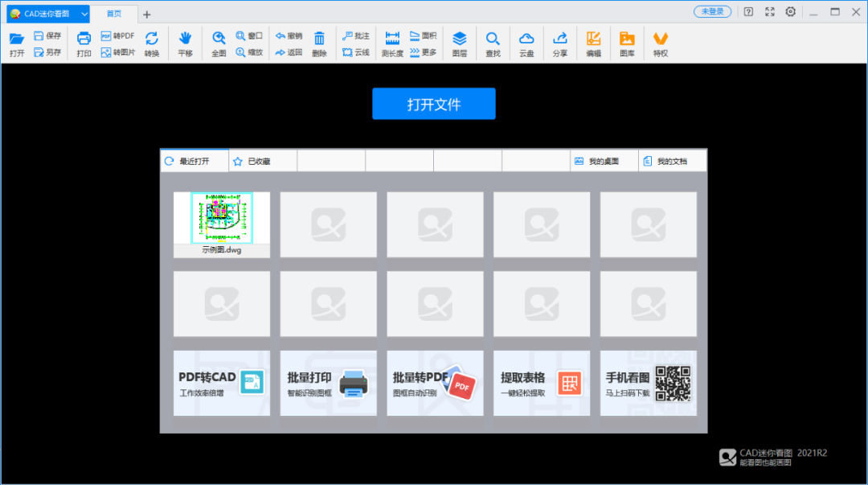Open the 我的文档 tab
Screen dimensions: 868x485
click(673, 162)
